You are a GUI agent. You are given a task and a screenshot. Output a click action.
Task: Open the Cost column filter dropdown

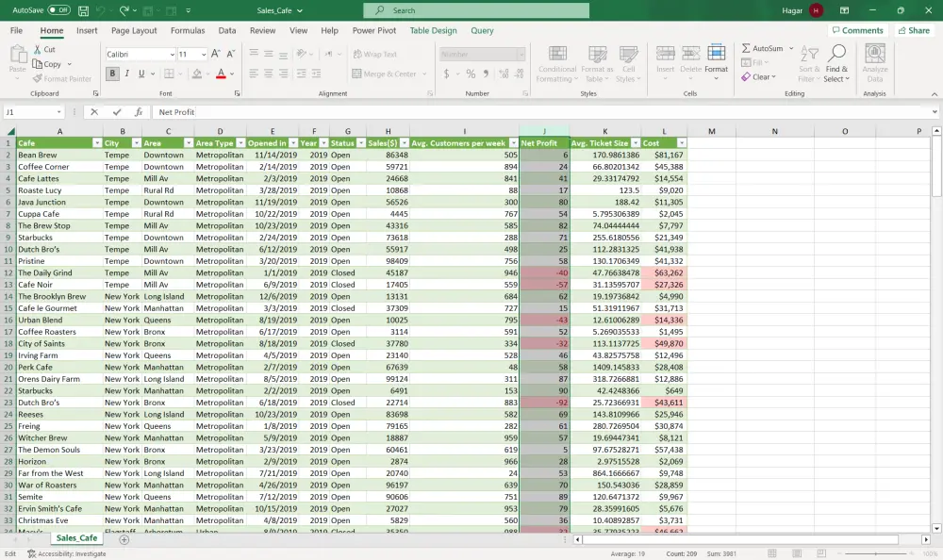coord(682,143)
